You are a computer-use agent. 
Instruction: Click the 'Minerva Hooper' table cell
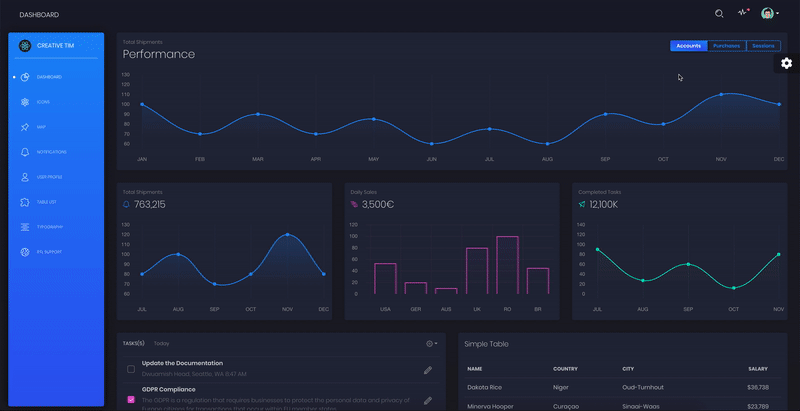click(x=489, y=406)
